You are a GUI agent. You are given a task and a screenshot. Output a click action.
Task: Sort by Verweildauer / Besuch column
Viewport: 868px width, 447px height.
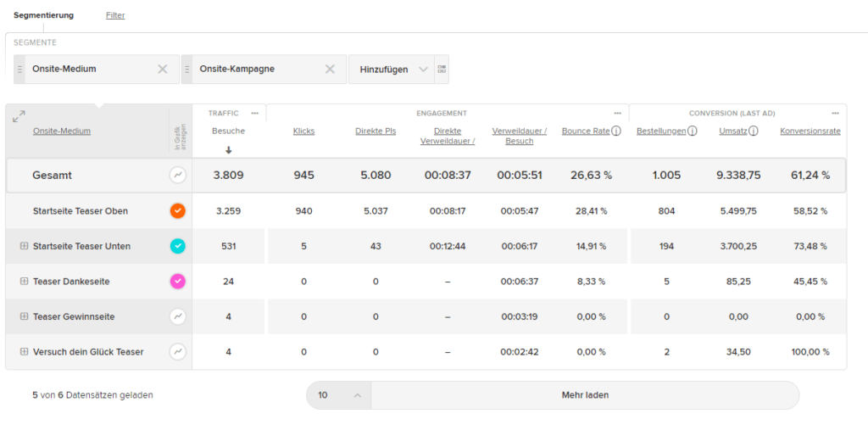click(x=520, y=137)
